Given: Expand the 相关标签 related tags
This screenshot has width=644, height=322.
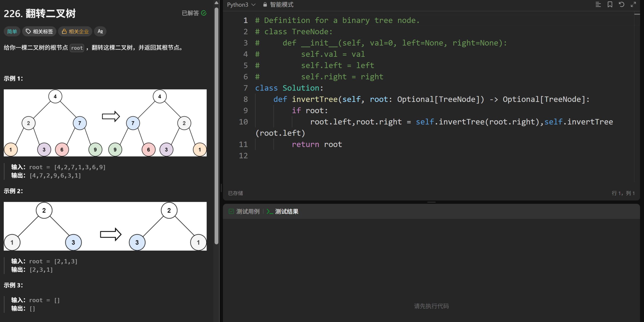Looking at the screenshot, I should (x=40, y=31).
